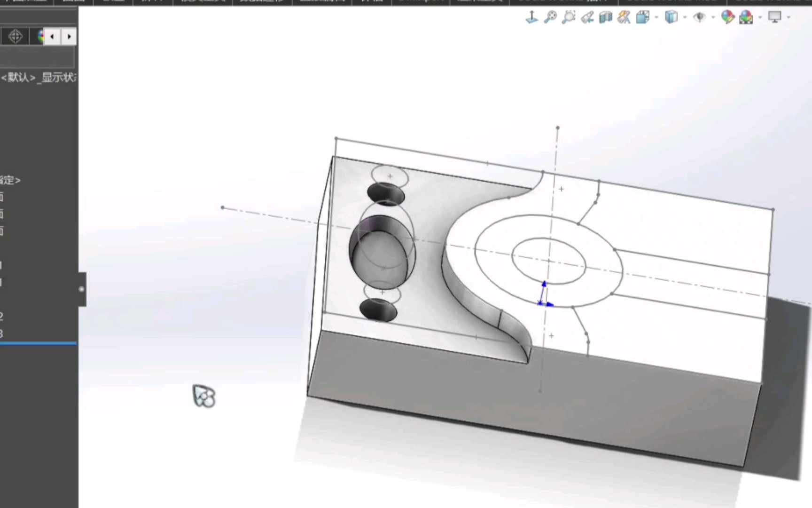Click the Edit Appearance colored sphere icon

click(x=727, y=17)
